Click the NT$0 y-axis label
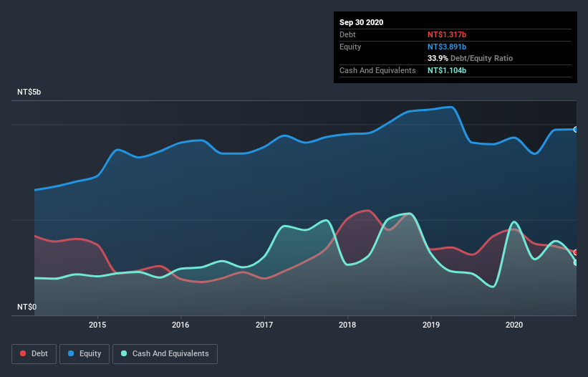Screen dimensions: 588x377 (x=27, y=307)
